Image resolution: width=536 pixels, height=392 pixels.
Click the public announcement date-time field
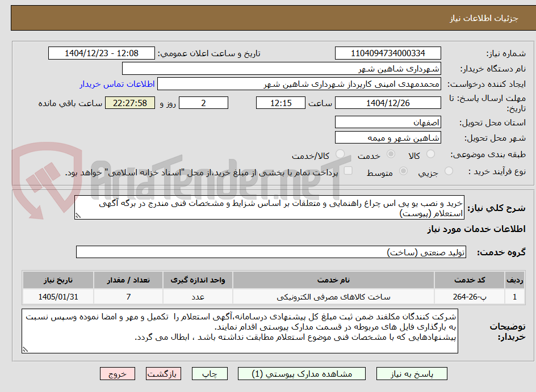click(x=102, y=53)
